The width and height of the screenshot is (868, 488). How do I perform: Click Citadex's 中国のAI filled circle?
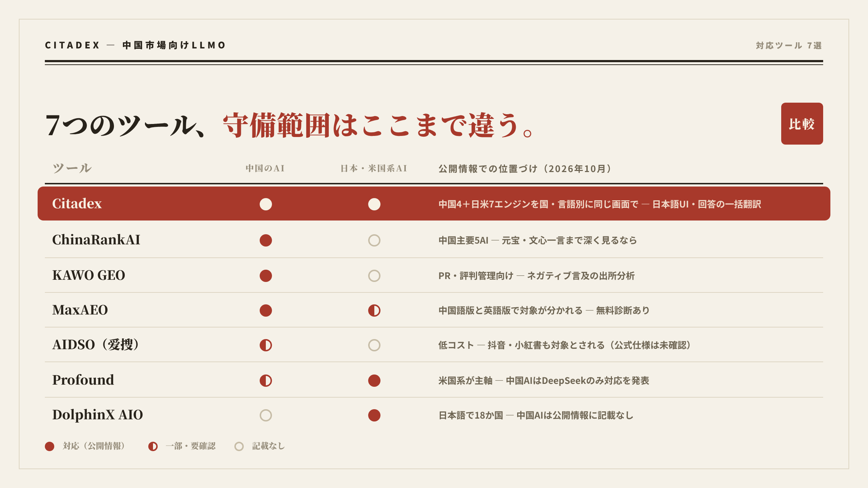point(266,204)
